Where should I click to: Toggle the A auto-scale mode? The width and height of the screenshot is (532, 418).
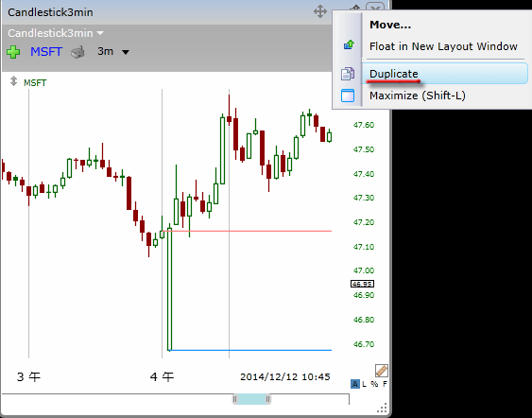(x=355, y=384)
